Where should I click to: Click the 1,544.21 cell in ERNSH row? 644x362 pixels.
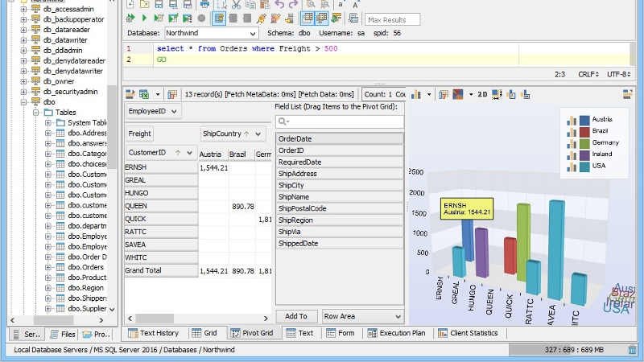[x=213, y=168]
